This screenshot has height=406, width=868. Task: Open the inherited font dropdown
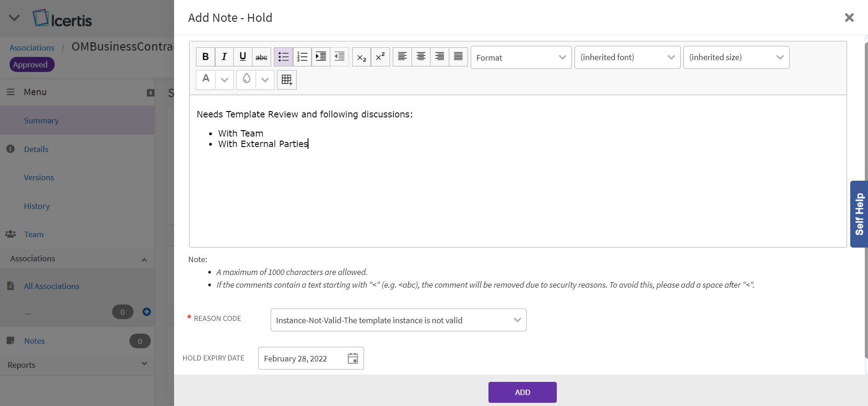tap(627, 57)
